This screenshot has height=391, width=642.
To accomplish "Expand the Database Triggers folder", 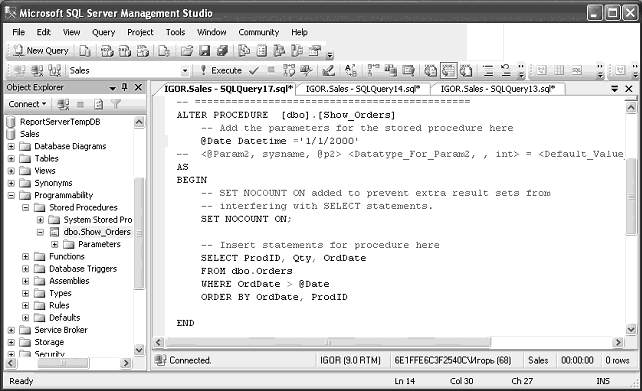I will click(25, 269).
